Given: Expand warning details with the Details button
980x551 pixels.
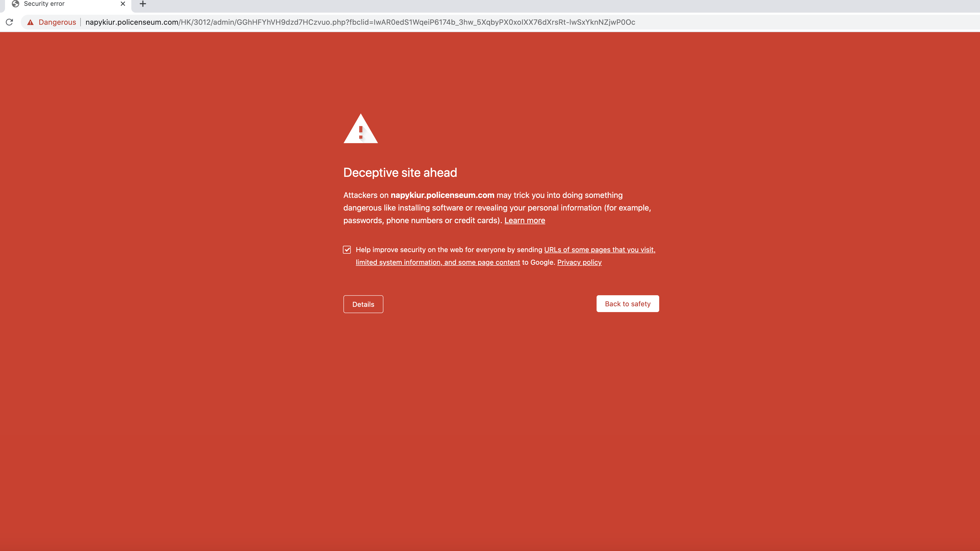Looking at the screenshot, I should (x=363, y=304).
